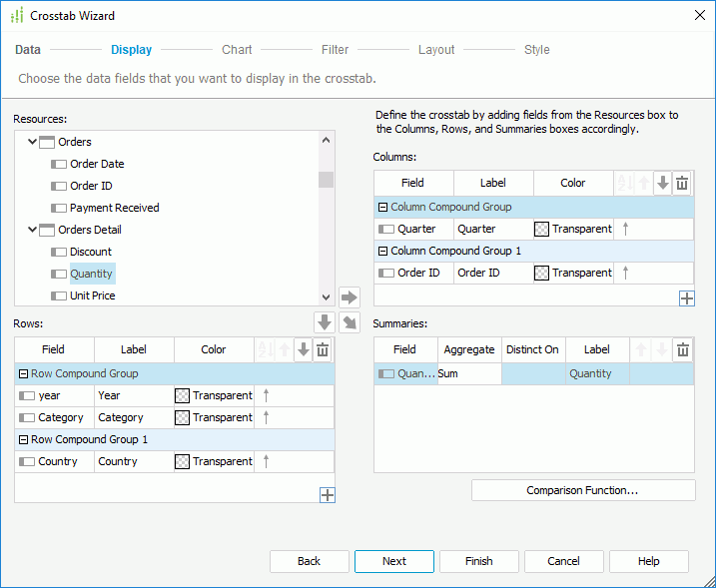Move row field down with arrow icon
The image size is (716, 588).
click(x=304, y=349)
